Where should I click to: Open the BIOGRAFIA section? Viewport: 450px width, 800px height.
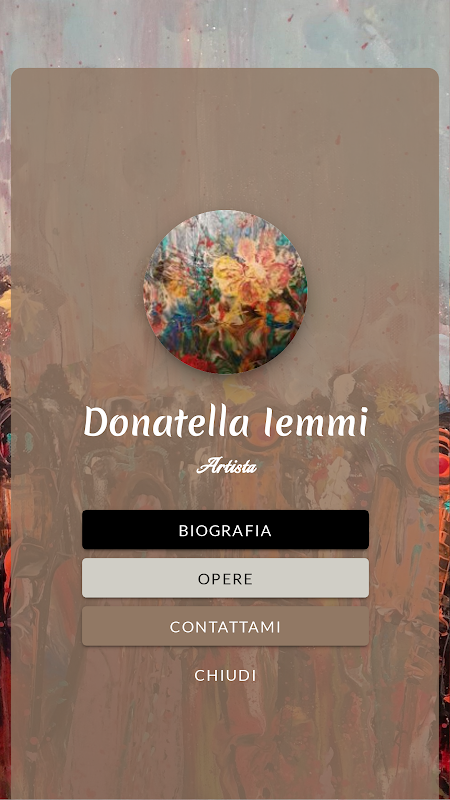pos(225,530)
